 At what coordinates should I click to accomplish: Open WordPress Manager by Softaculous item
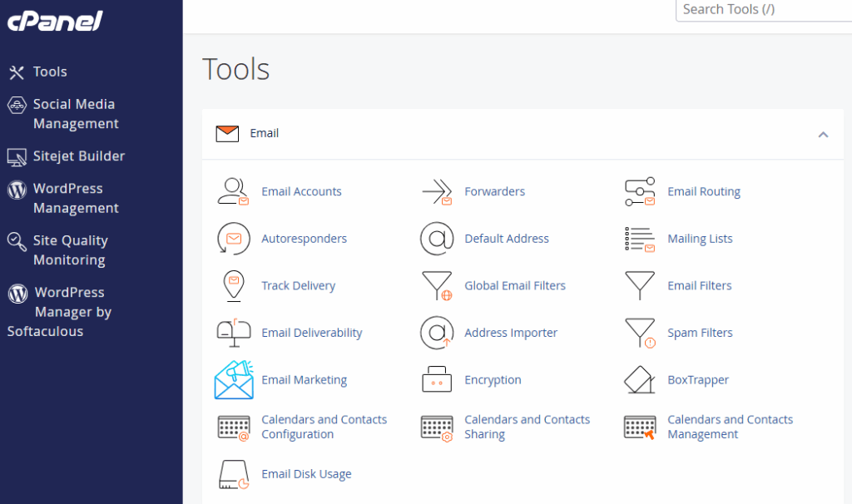point(59,312)
